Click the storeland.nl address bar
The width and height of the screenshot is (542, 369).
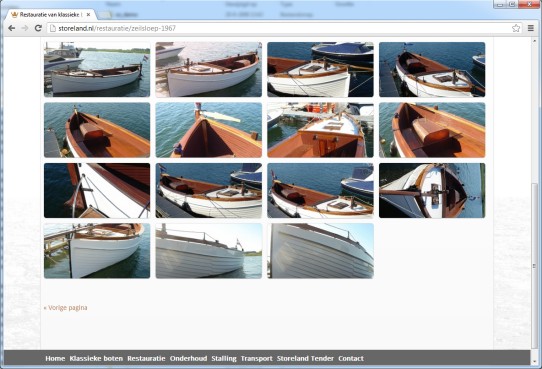click(280, 28)
